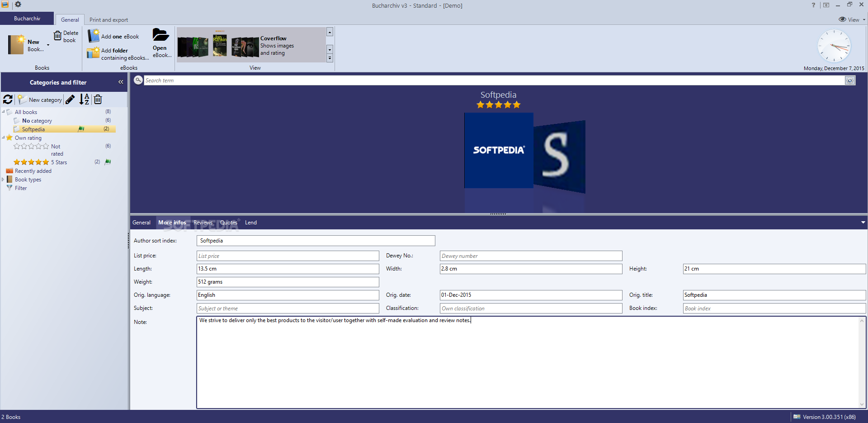
Task: Focus the Search term field
Action: (494, 80)
